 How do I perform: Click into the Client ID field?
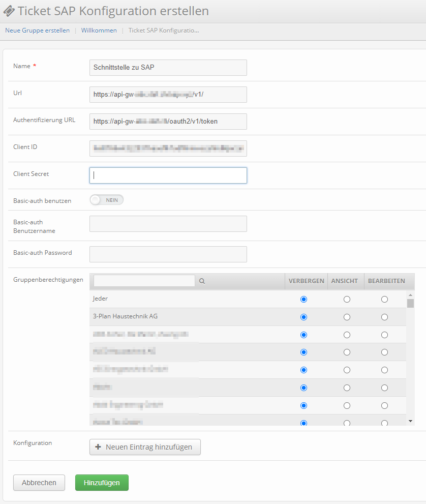[x=168, y=149]
